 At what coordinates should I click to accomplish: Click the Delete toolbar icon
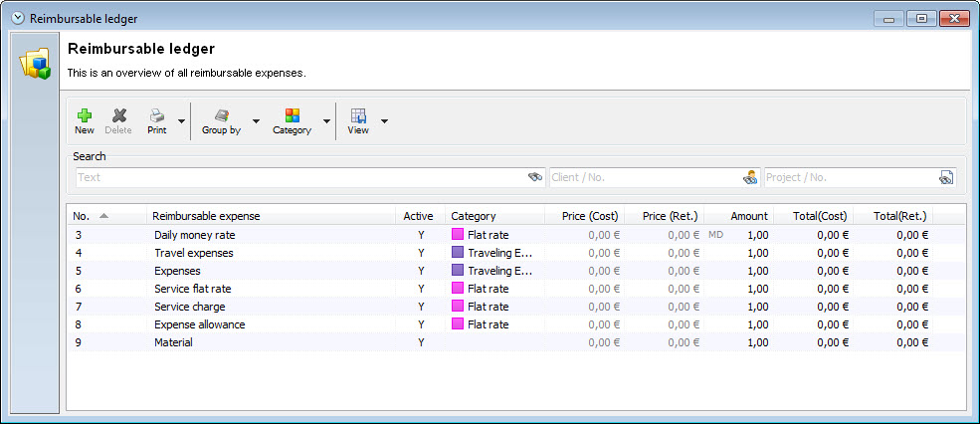click(x=118, y=116)
